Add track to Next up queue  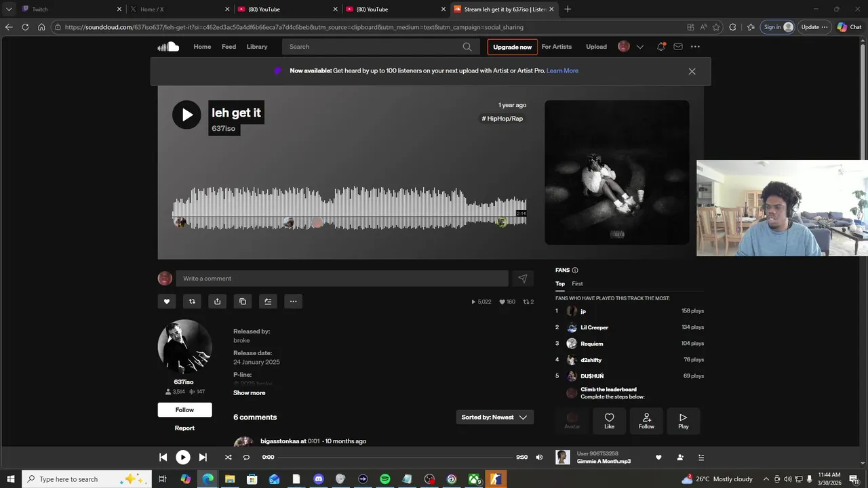[268, 302]
